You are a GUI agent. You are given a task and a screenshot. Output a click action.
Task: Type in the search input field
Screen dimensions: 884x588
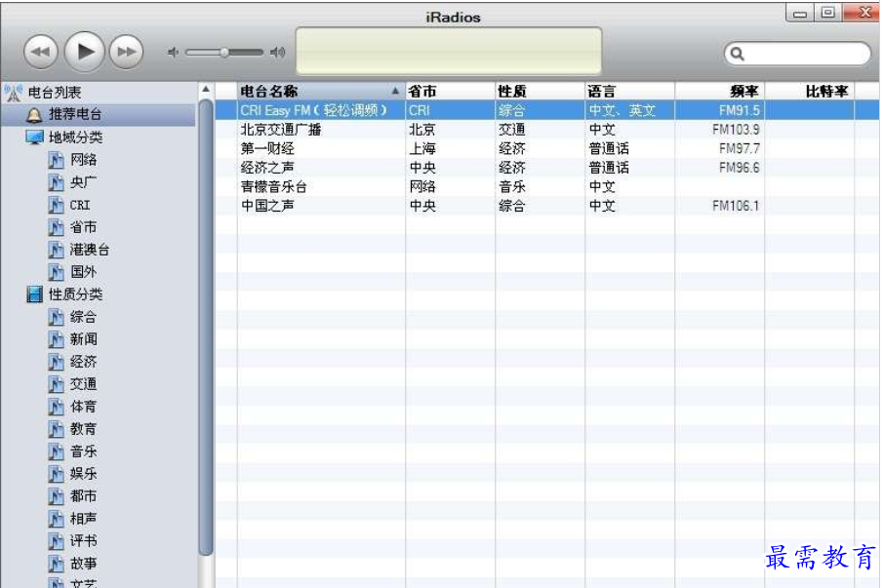pos(805,54)
